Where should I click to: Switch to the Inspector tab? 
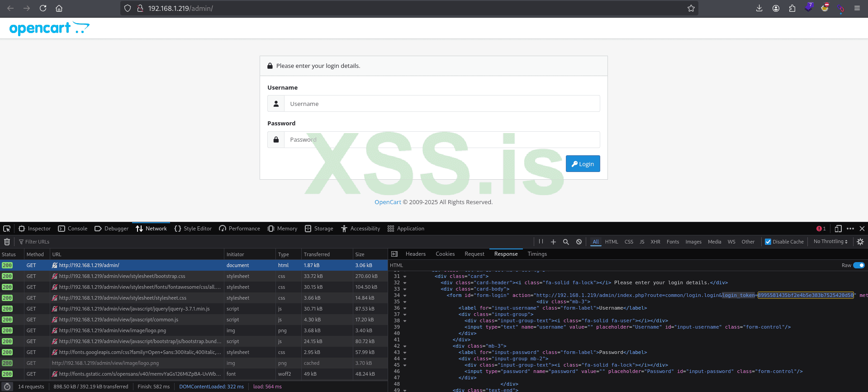point(34,229)
